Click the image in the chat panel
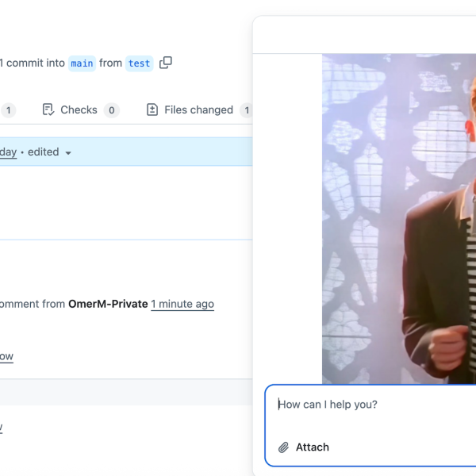Image resolution: width=476 pixels, height=476 pixels. (398, 219)
